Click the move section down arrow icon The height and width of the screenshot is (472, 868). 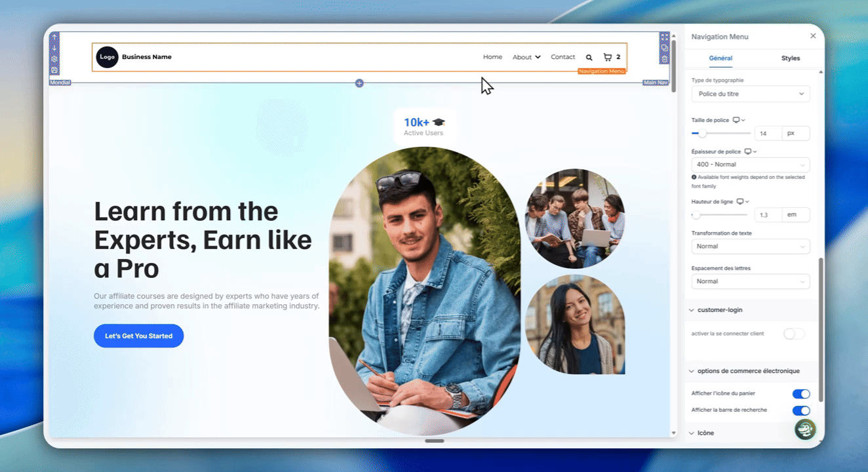[x=54, y=48]
